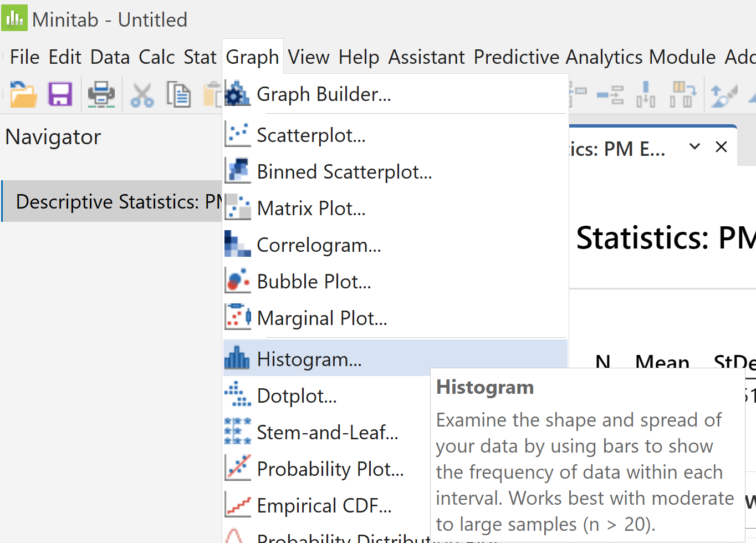Open the View menu

309,57
